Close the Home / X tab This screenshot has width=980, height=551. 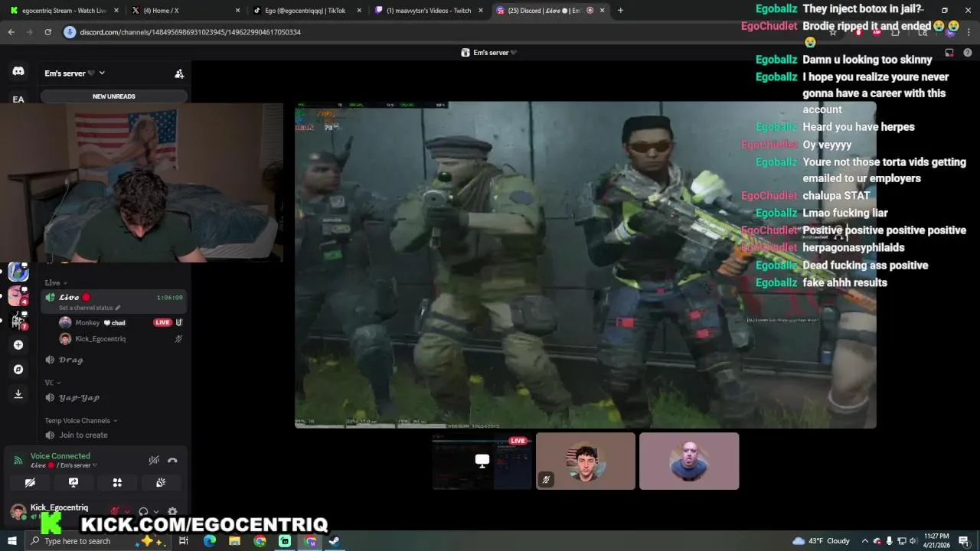pyautogui.click(x=237, y=11)
